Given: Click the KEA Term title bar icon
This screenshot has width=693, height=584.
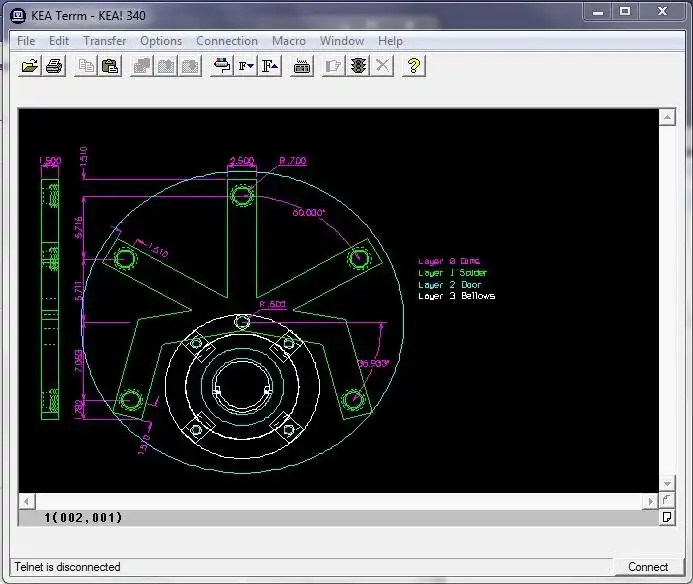Looking at the screenshot, I should tap(18, 16).
